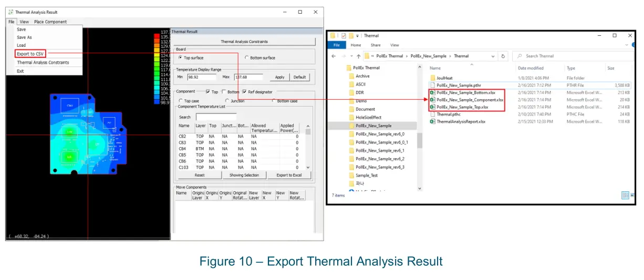Click the quick access properties checkmark icon
644x280 pixels.
[x=344, y=36]
